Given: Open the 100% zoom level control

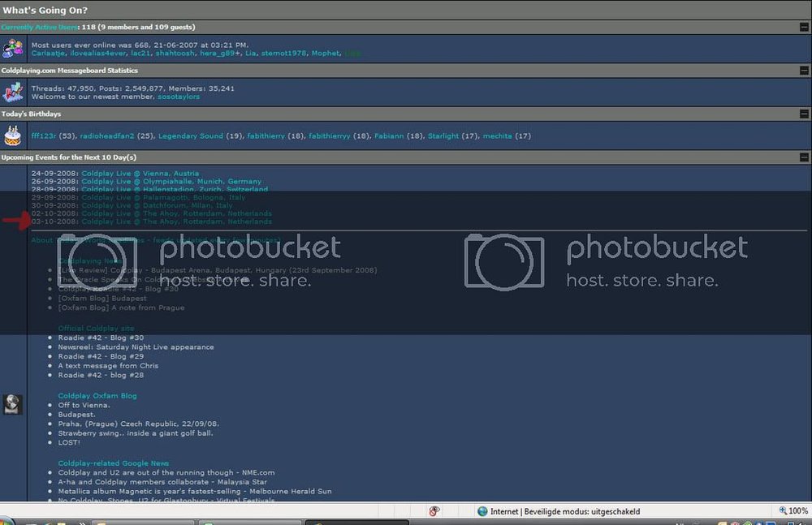Looking at the screenshot, I should 793,511.
